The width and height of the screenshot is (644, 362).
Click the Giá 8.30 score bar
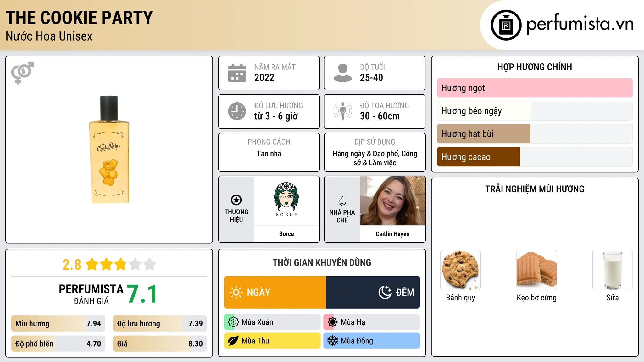pos(160,343)
